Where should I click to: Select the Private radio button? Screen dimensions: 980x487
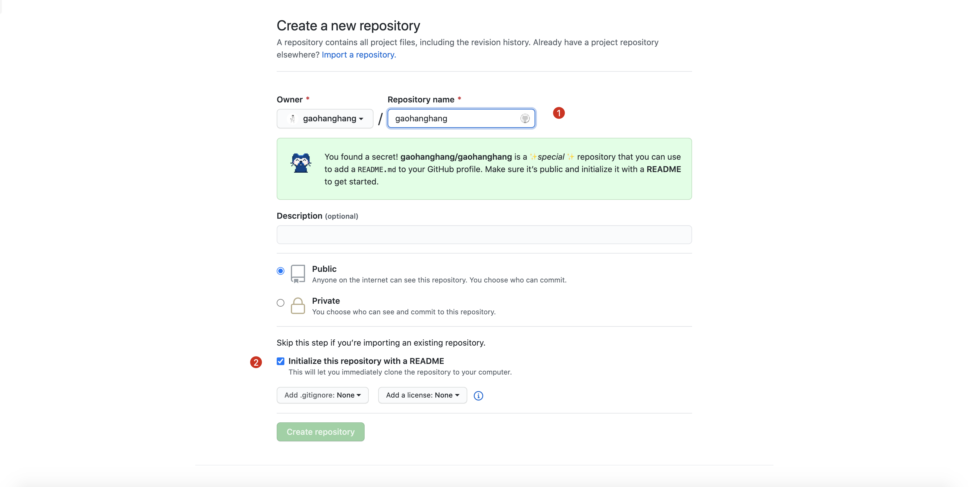pyautogui.click(x=280, y=303)
